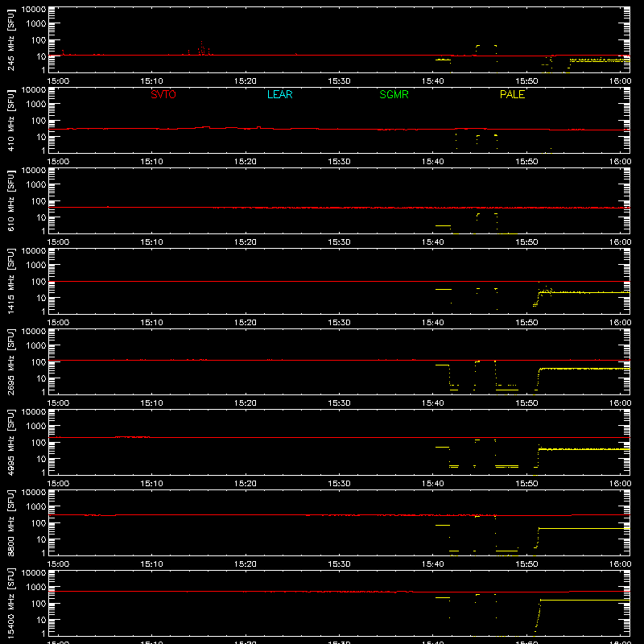
Task: Select the 8800 MHz [SFU] axis title
Action: point(11,522)
